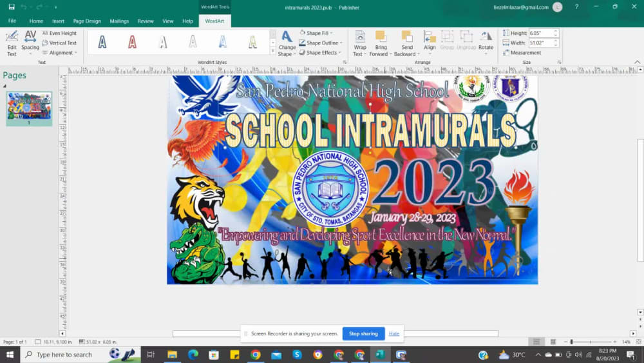Switch to the Review tab

pos(146,21)
